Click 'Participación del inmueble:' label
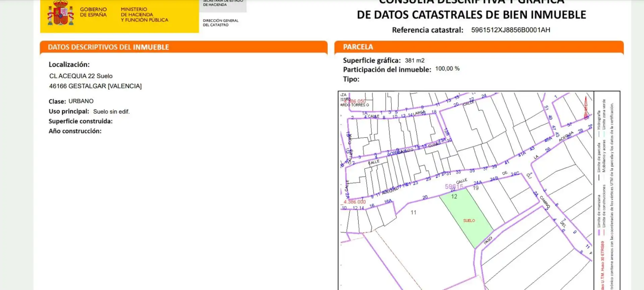The width and height of the screenshot is (644, 290). [387, 70]
